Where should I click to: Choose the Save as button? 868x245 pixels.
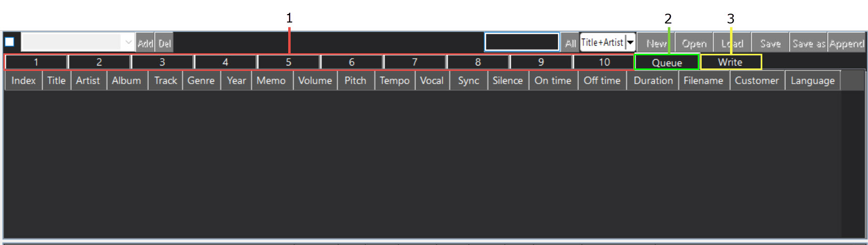click(808, 44)
